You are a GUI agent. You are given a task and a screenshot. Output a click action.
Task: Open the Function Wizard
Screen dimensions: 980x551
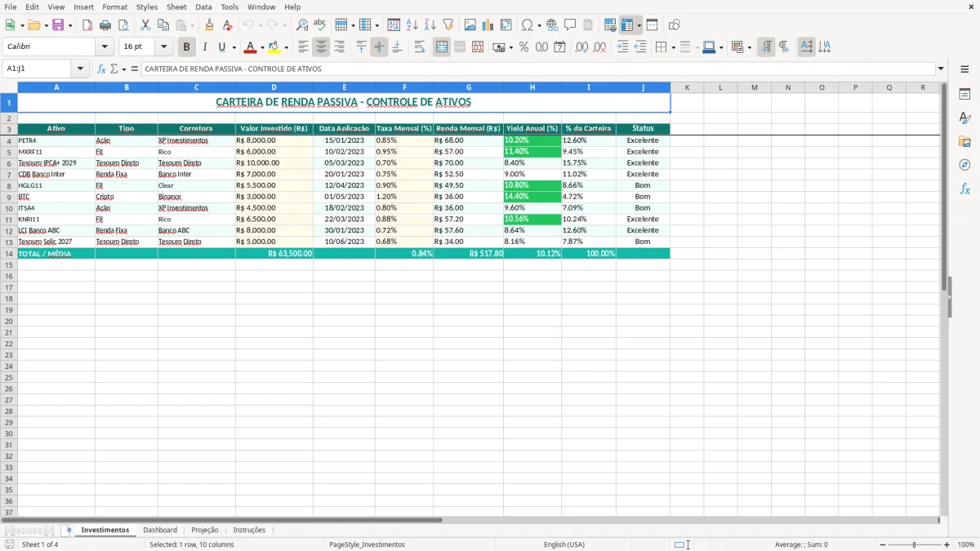click(x=101, y=69)
